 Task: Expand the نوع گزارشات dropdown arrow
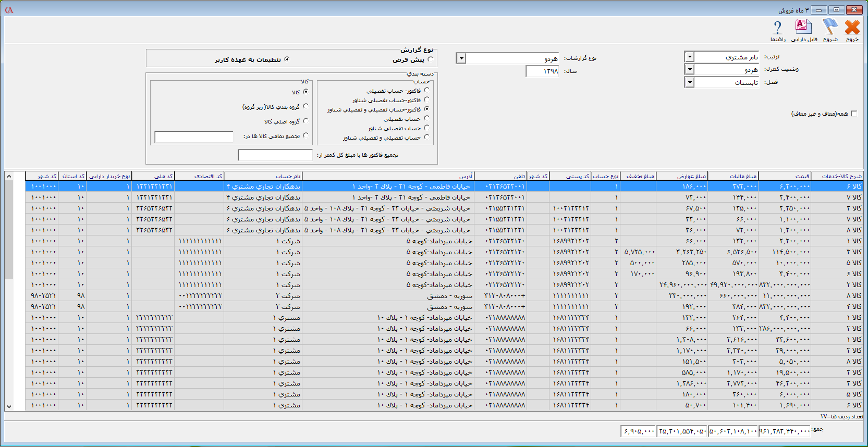pyautogui.click(x=461, y=58)
